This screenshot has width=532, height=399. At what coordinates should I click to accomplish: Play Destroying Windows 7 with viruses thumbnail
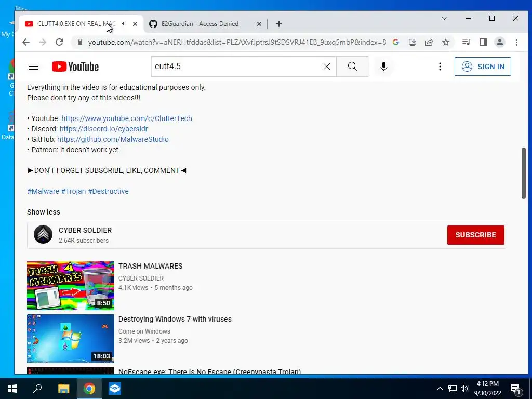pos(71,339)
